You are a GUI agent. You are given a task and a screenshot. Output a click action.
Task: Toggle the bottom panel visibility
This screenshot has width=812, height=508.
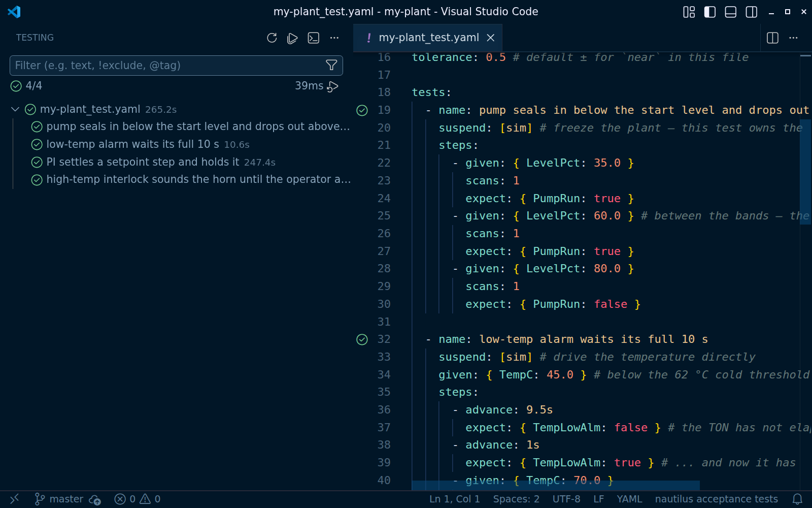pyautogui.click(x=731, y=12)
